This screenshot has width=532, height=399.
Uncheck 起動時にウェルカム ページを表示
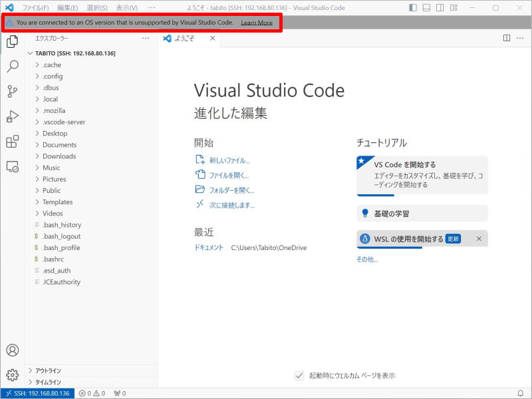point(300,375)
